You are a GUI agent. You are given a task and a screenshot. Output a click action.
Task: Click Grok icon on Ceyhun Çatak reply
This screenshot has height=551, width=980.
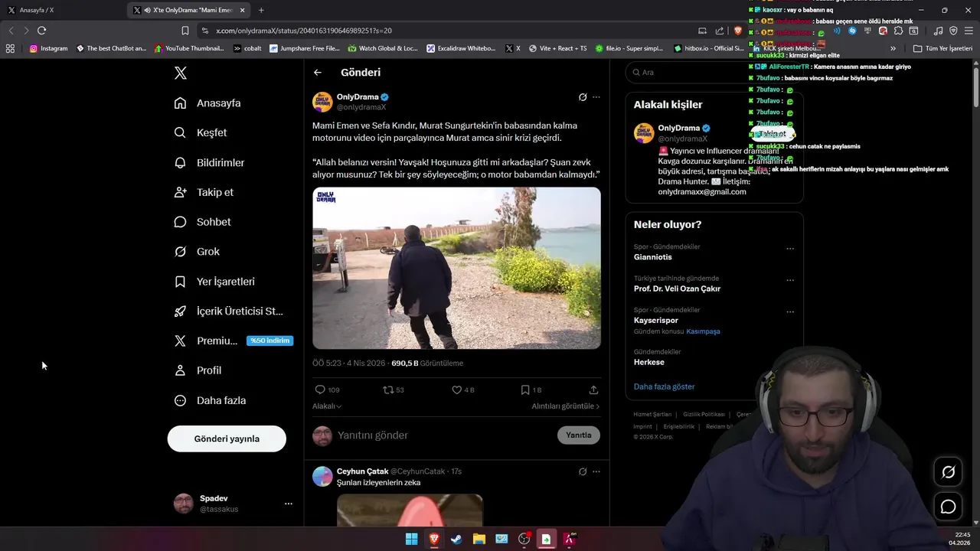[x=583, y=471]
